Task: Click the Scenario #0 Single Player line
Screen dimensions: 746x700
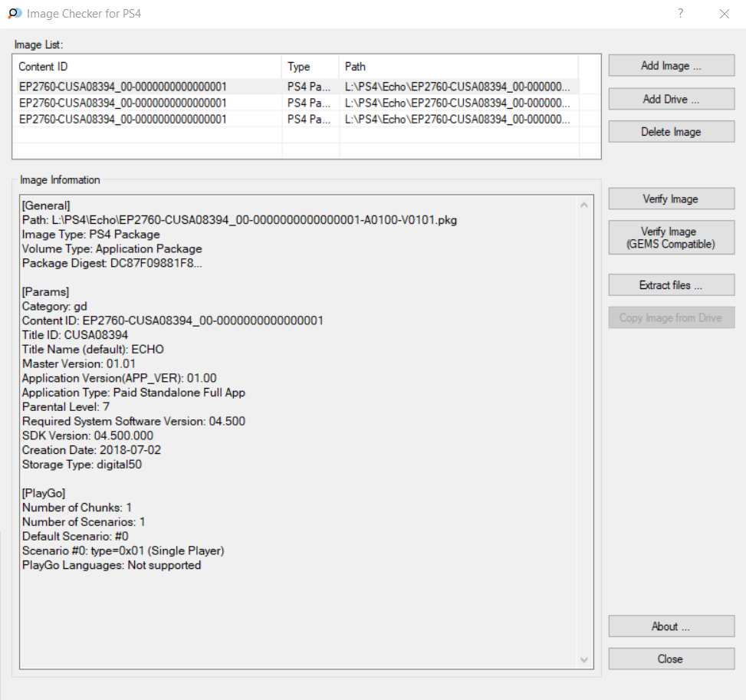Action: pyautogui.click(x=123, y=550)
